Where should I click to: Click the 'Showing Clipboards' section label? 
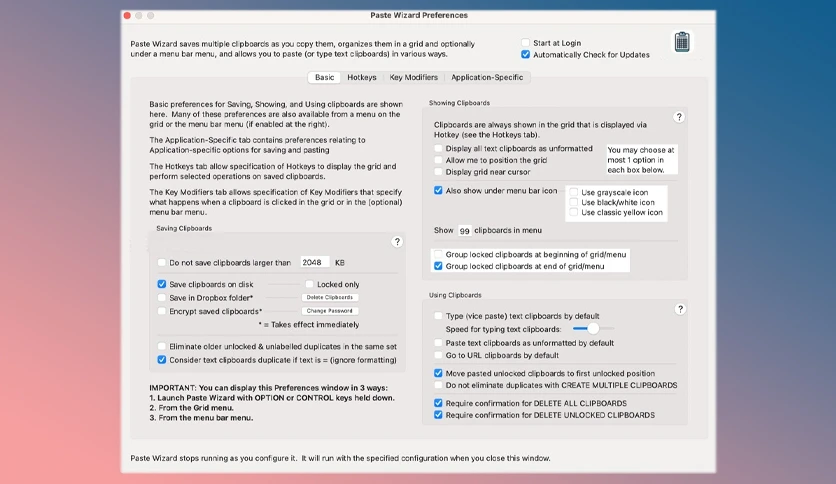[x=459, y=103]
